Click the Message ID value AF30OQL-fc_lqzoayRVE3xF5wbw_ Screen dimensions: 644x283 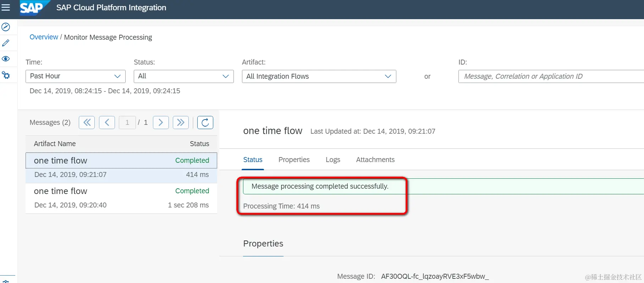(x=435, y=276)
